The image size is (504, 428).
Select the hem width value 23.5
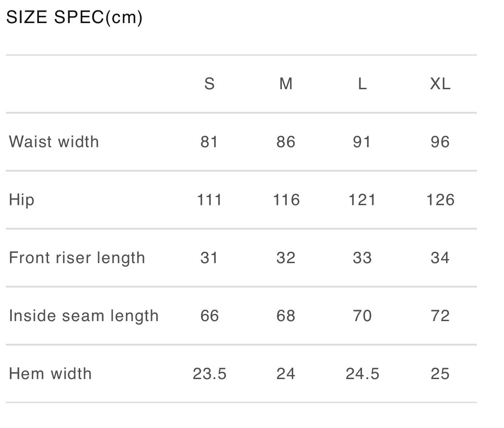pyautogui.click(x=209, y=374)
